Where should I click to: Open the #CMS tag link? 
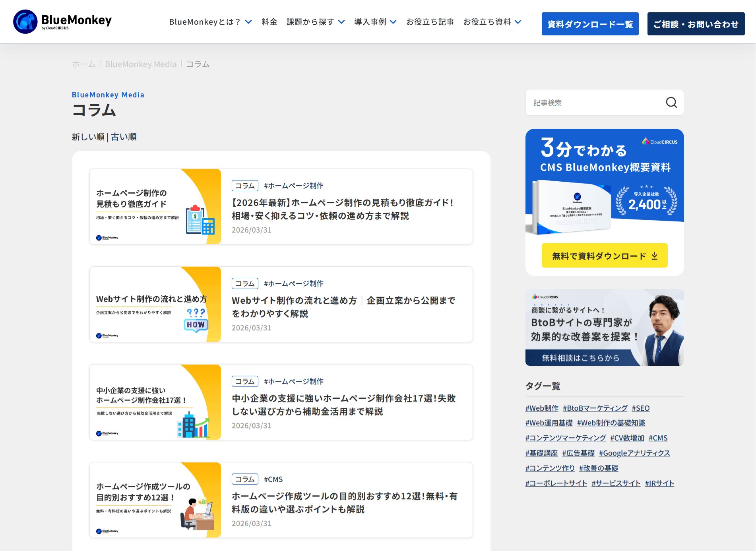[x=658, y=438]
